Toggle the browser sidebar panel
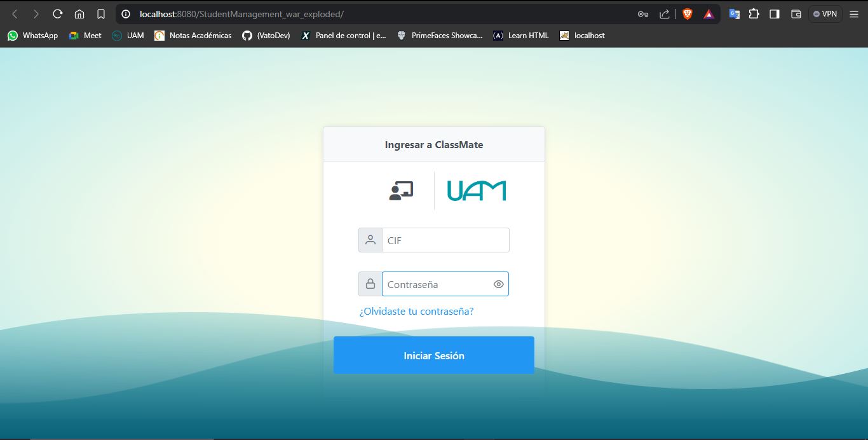868x440 pixels. [774, 14]
